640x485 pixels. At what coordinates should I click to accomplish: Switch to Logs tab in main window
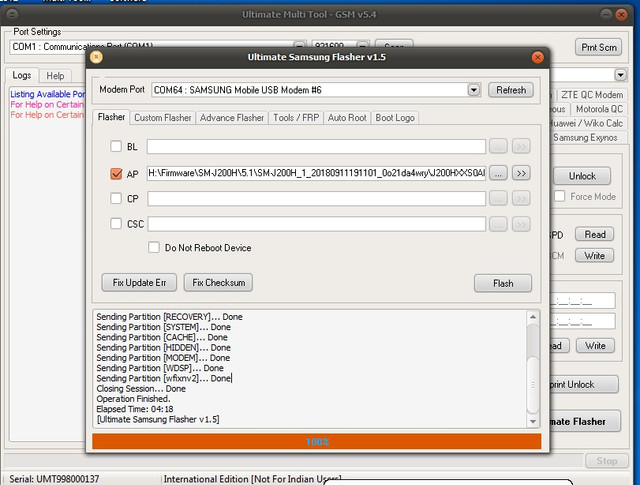(x=22, y=76)
